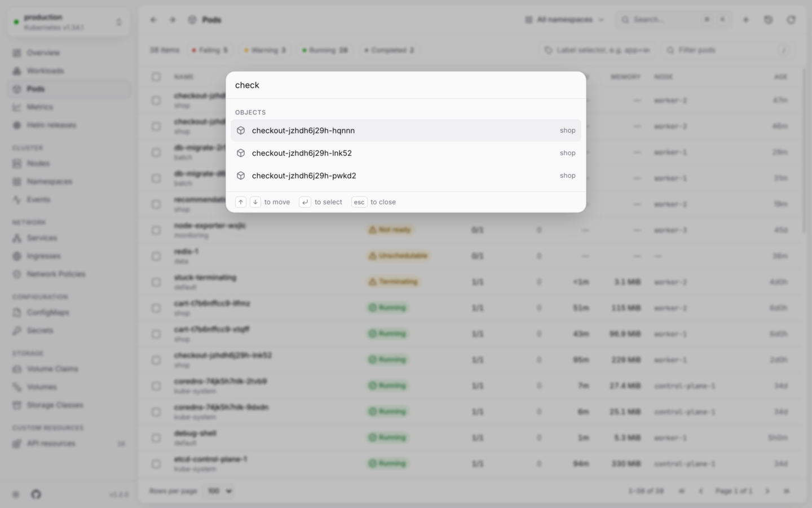812x508 pixels.
Task: Click the Label selector input field
Action: coord(597,50)
